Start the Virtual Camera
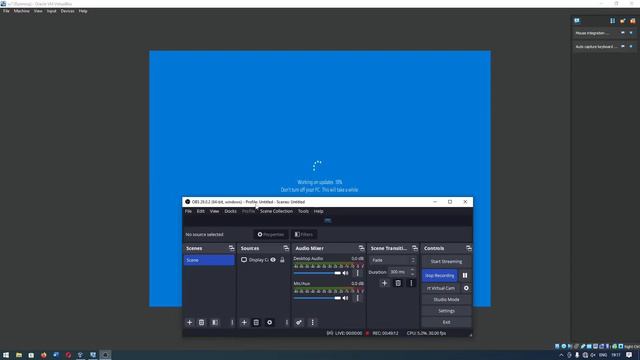The width and height of the screenshot is (640, 360). 440,288
